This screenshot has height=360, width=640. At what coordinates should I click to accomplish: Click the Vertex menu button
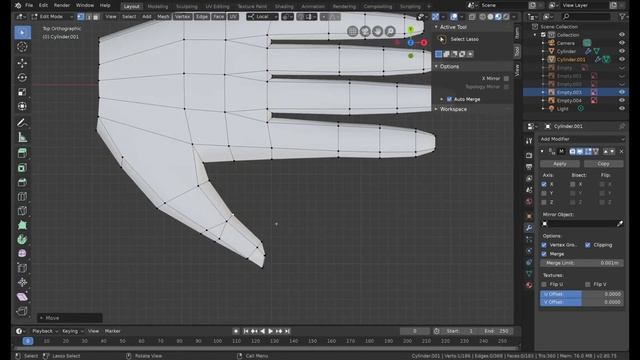point(182,17)
